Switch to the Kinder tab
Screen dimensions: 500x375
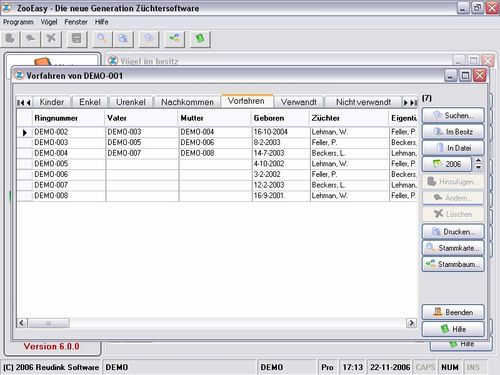pos(52,102)
